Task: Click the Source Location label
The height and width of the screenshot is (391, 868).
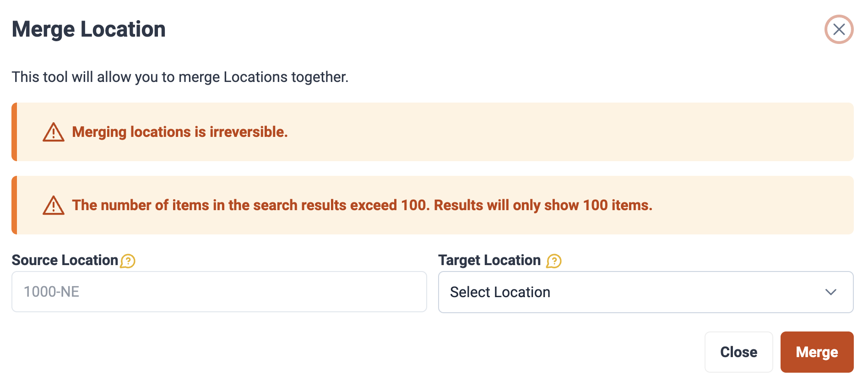Action: (x=65, y=260)
